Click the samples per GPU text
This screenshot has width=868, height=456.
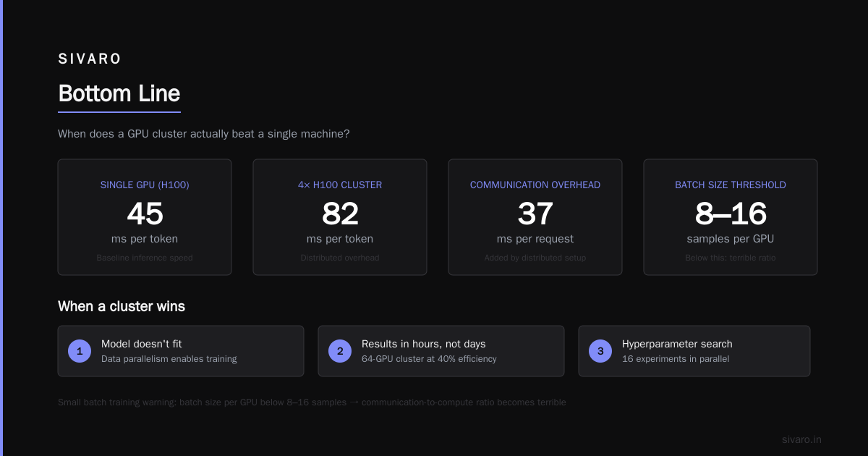[x=731, y=239]
